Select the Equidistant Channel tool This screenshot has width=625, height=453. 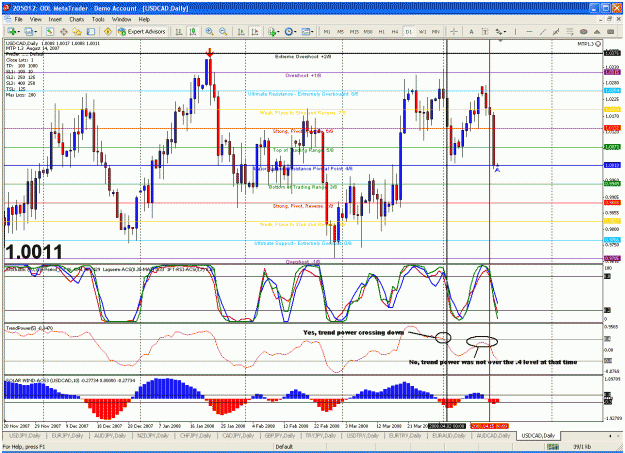(x=556, y=32)
